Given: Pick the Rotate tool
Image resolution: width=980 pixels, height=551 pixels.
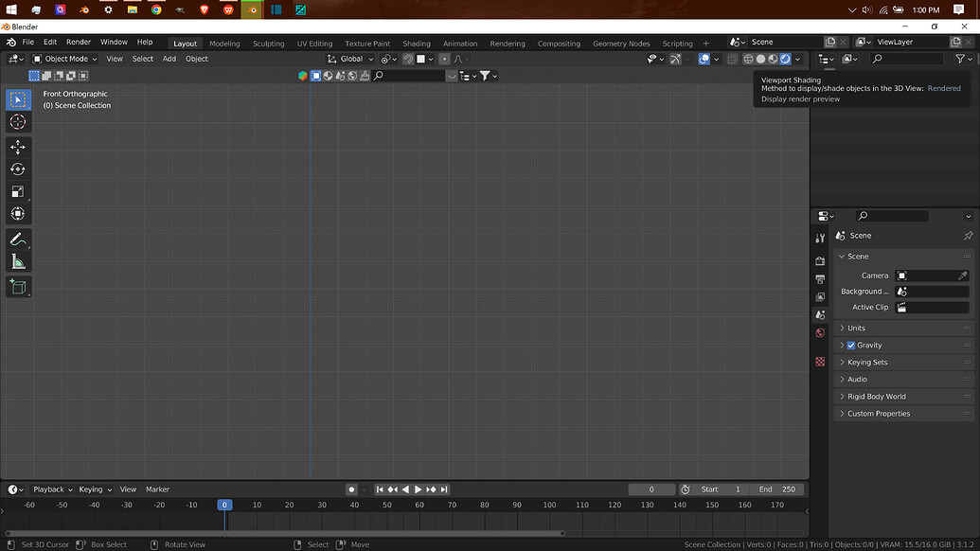Looking at the screenshot, I should click(x=18, y=169).
